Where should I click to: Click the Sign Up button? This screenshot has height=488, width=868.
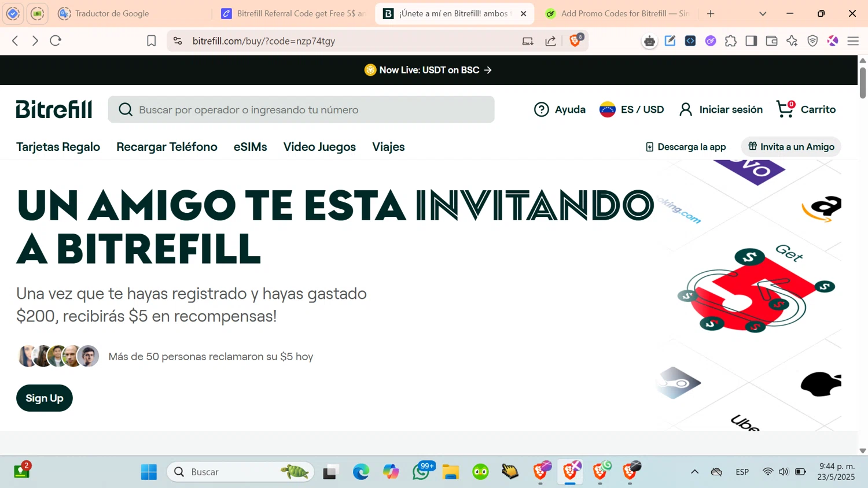[x=45, y=398]
